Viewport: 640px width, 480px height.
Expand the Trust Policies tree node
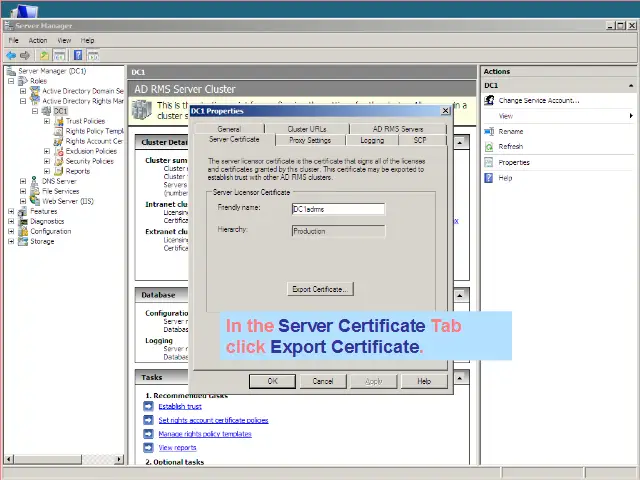point(47,121)
